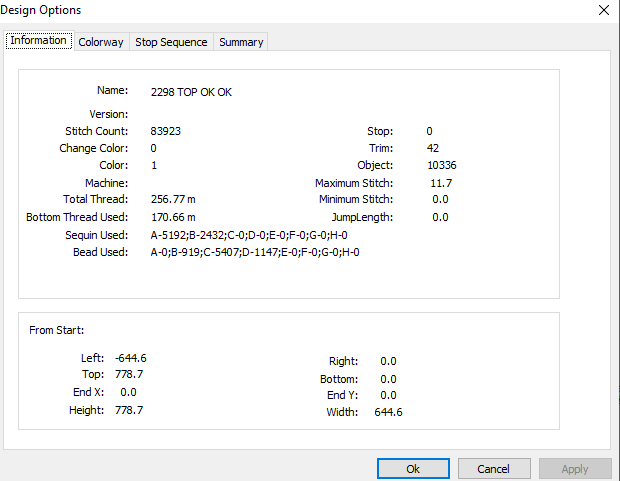Click the End X label

coord(89,392)
